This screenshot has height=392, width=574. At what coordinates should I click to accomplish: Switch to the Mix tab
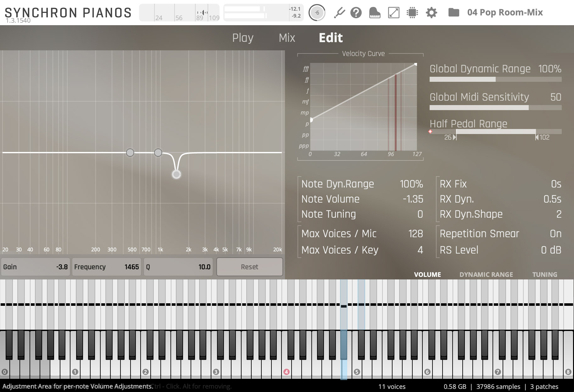point(287,38)
